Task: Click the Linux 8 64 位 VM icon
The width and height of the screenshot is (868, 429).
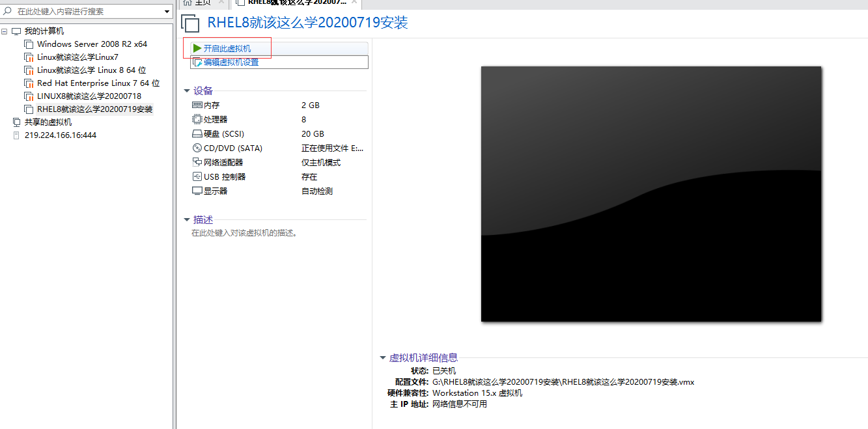Action: (x=29, y=70)
